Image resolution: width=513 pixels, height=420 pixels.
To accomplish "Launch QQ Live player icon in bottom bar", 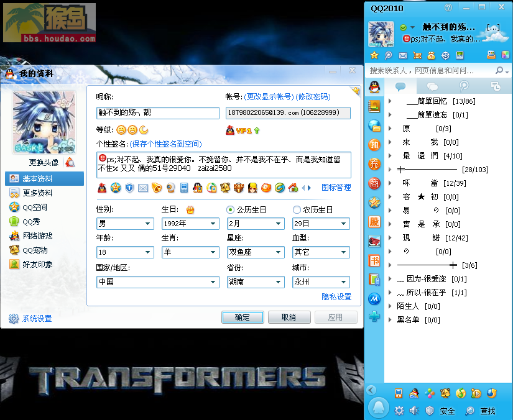I will (x=476, y=393).
